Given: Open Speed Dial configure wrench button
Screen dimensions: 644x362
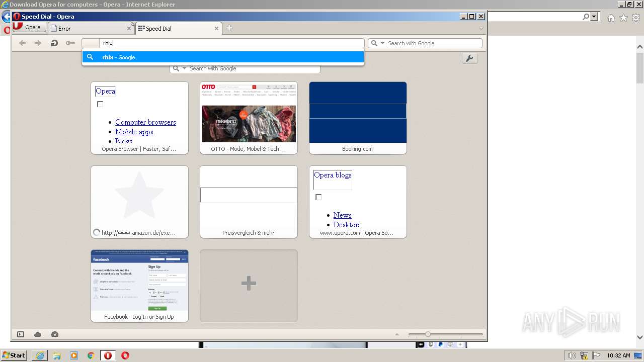Looking at the screenshot, I should pos(469,58).
